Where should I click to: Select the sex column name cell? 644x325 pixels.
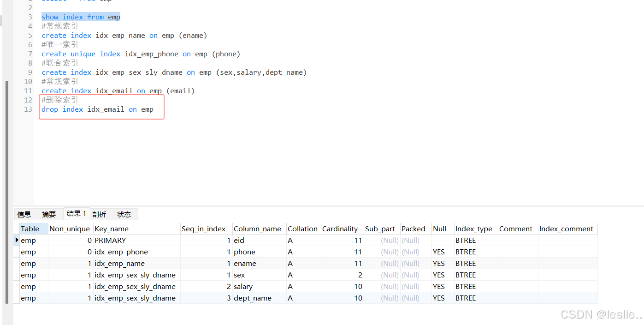tap(260, 275)
